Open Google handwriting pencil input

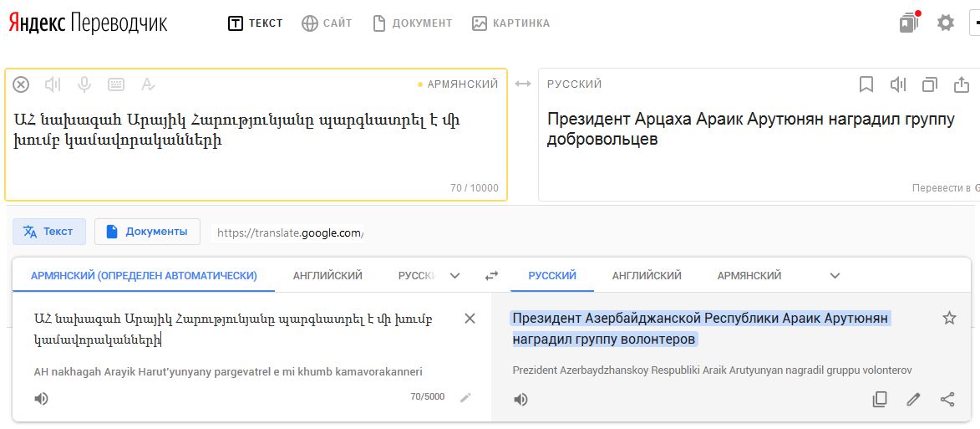tap(465, 397)
